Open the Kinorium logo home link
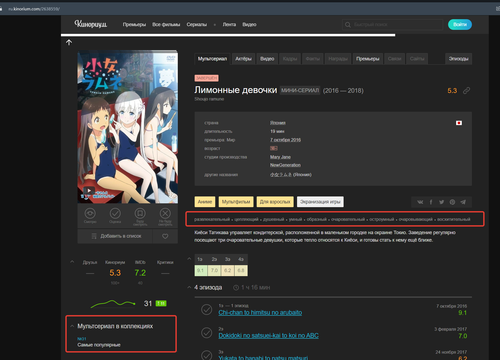 click(91, 24)
